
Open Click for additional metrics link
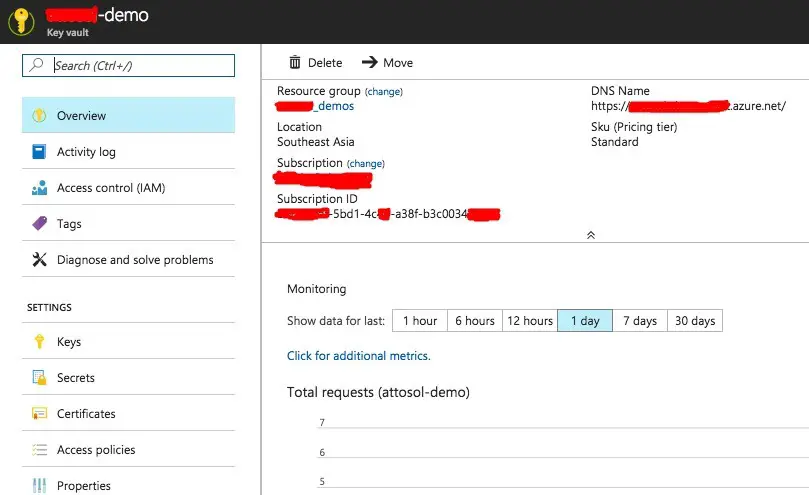point(359,356)
